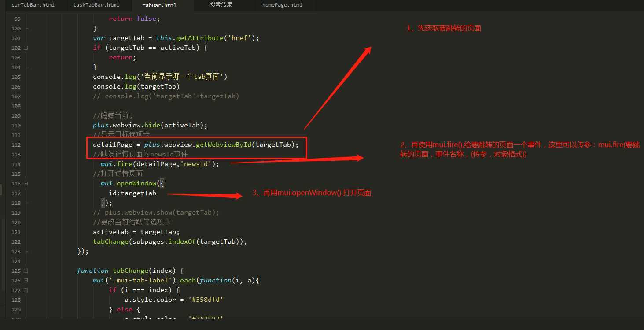The image size is (644, 330).
Task: Switch to the curTabBar.html tab
Action: click(x=33, y=5)
